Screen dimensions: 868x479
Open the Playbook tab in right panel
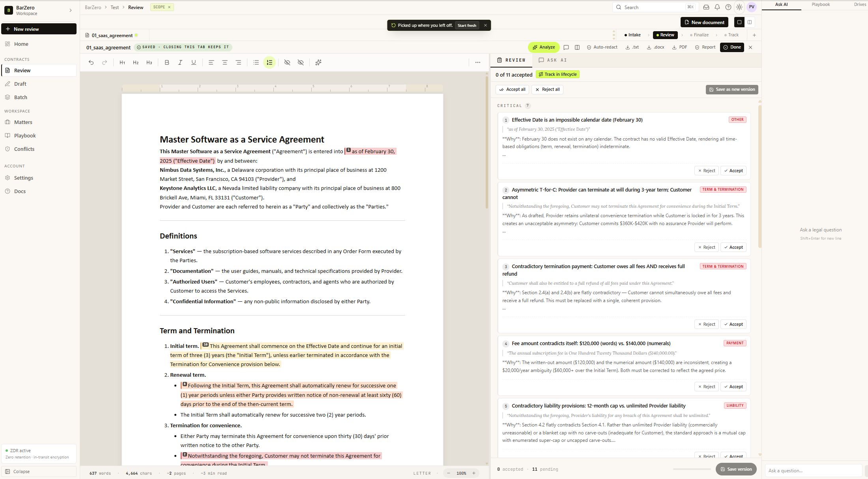pos(821,4)
